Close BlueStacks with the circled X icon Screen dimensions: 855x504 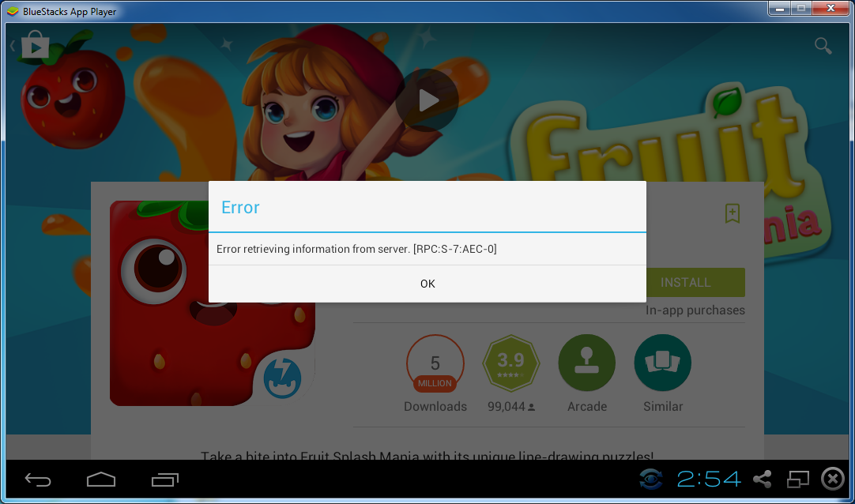pos(833,480)
